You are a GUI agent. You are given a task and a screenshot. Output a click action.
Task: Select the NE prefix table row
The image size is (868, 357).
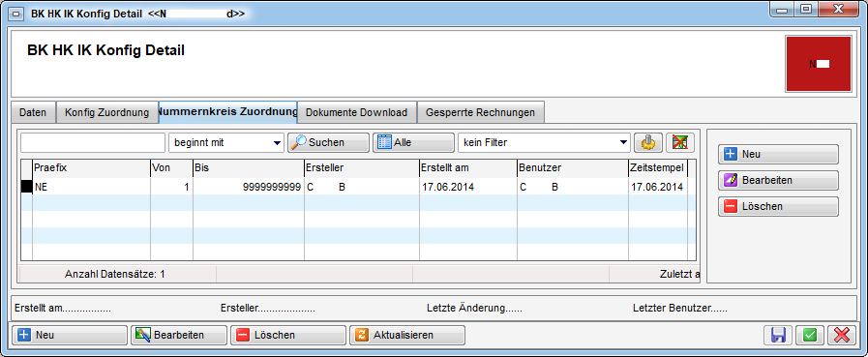[x=354, y=187]
